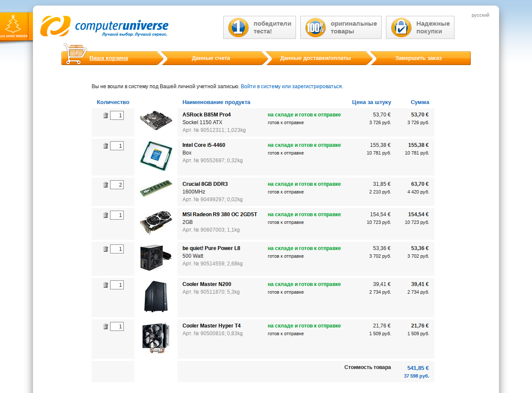532x393 pixels.
Task: Edit quantity field for MSI Radeon R9 380
Action: pyautogui.click(x=117, y=215)
